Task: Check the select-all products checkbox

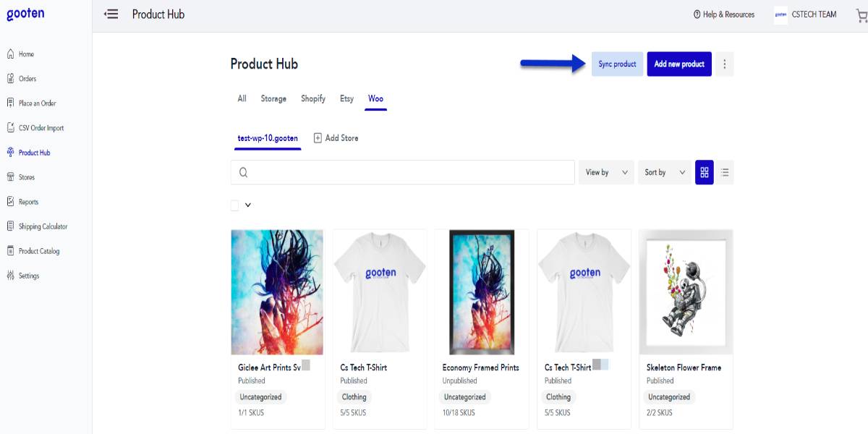Action: click(234, 205)
